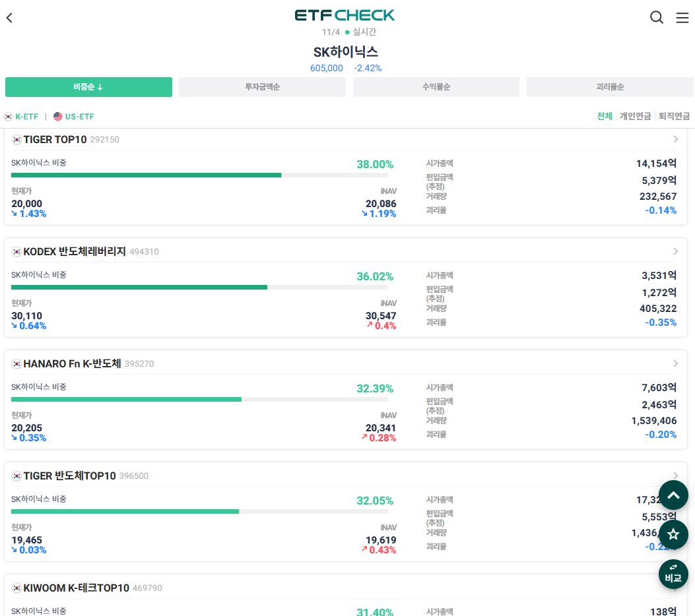Open search with the magnifier icon
This screenshot has width=695, height=616.
(x=657, y=17)
